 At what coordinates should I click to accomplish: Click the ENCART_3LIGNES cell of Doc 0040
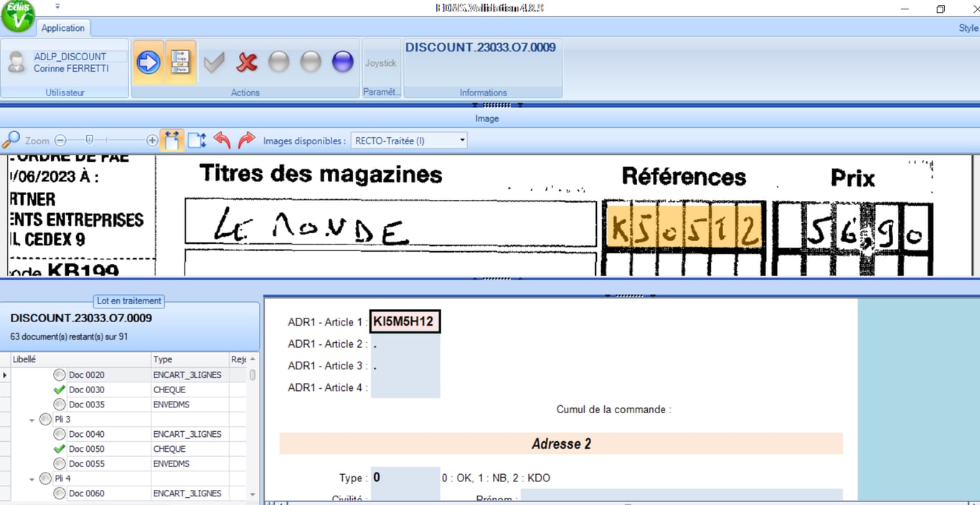point(190,434)
